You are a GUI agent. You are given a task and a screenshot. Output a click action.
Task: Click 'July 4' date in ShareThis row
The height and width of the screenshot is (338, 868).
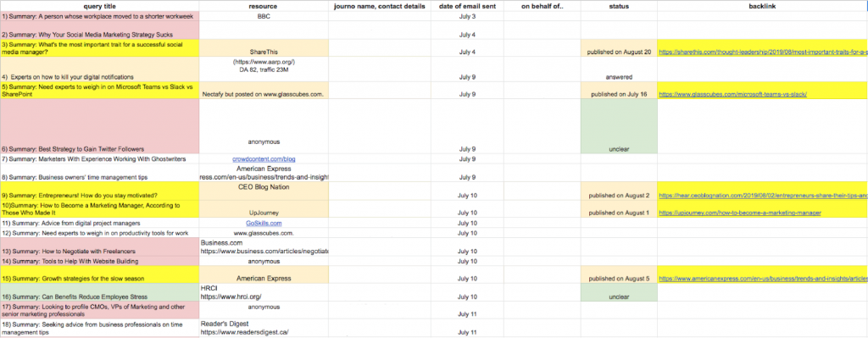coord(467,48)
